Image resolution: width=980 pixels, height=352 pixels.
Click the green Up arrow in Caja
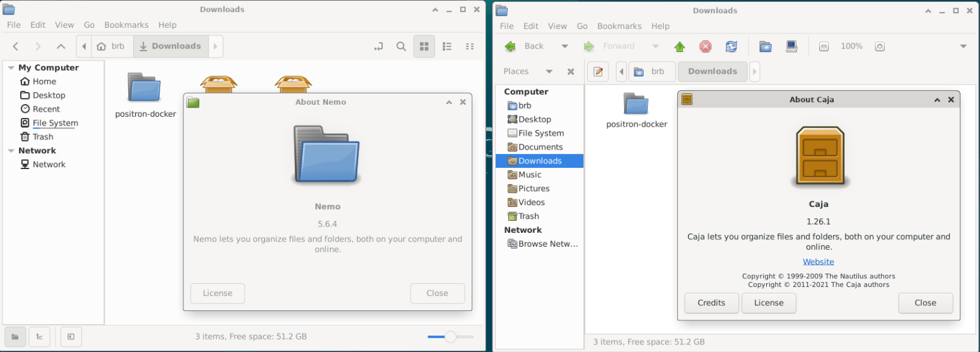(x=680, y=46)
